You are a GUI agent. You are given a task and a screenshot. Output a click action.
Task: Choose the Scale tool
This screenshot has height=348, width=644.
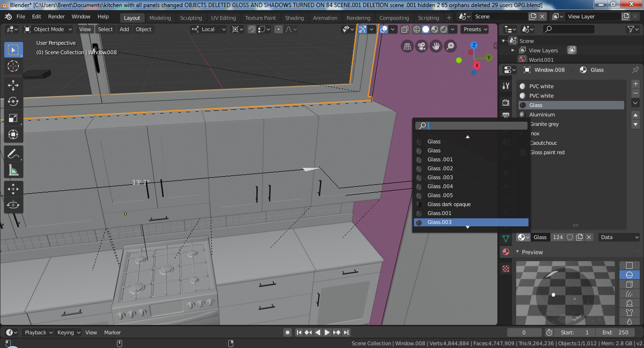(x=13, y=118)
